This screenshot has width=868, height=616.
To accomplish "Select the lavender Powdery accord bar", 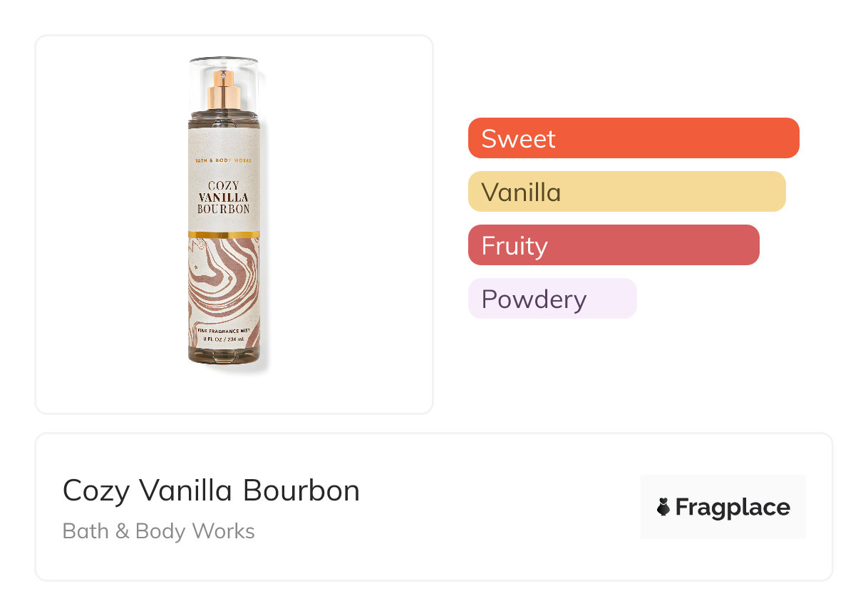I will point(552,299).
